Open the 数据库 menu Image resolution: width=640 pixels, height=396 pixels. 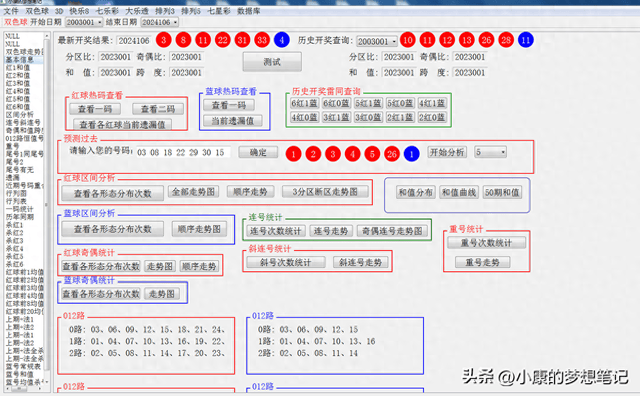click(x=249, y=11)
